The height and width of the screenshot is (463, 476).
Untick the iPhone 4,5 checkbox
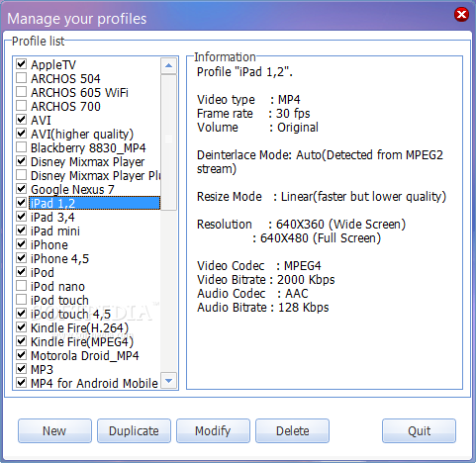click(x=22, y=257)
